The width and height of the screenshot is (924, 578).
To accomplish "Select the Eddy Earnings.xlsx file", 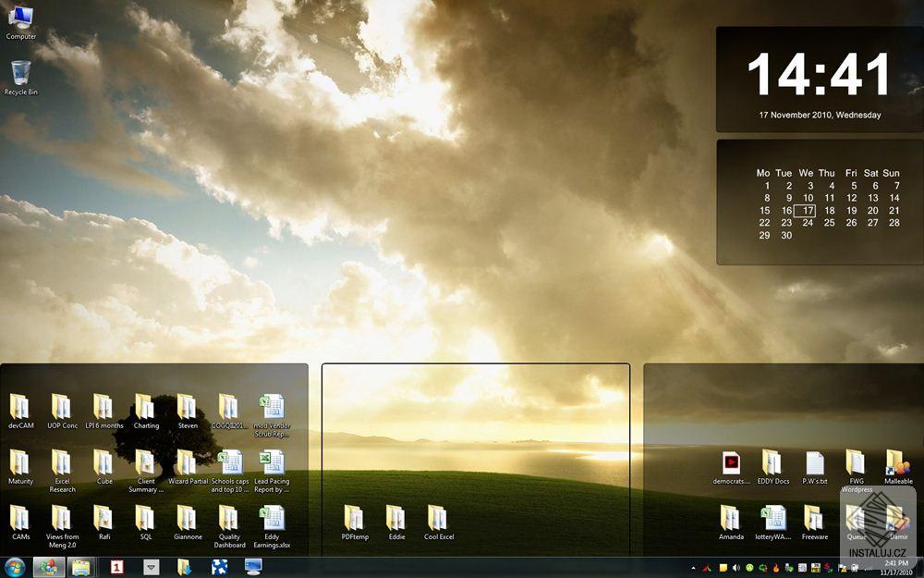I will pyautogui.click(x=272, y=527).
